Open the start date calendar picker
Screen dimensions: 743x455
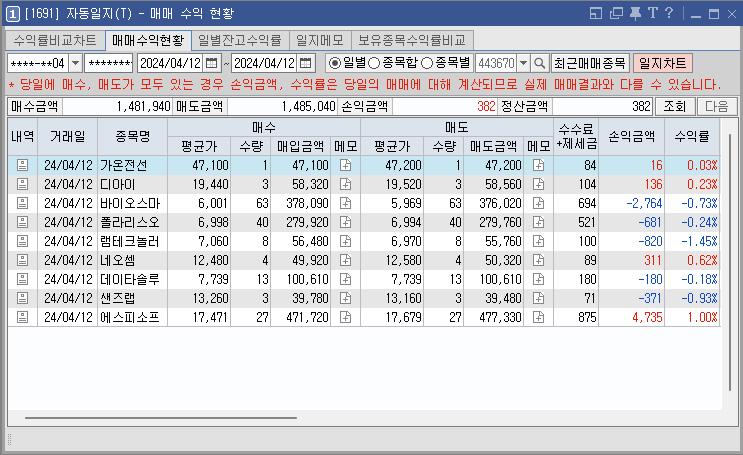[211, 63]
